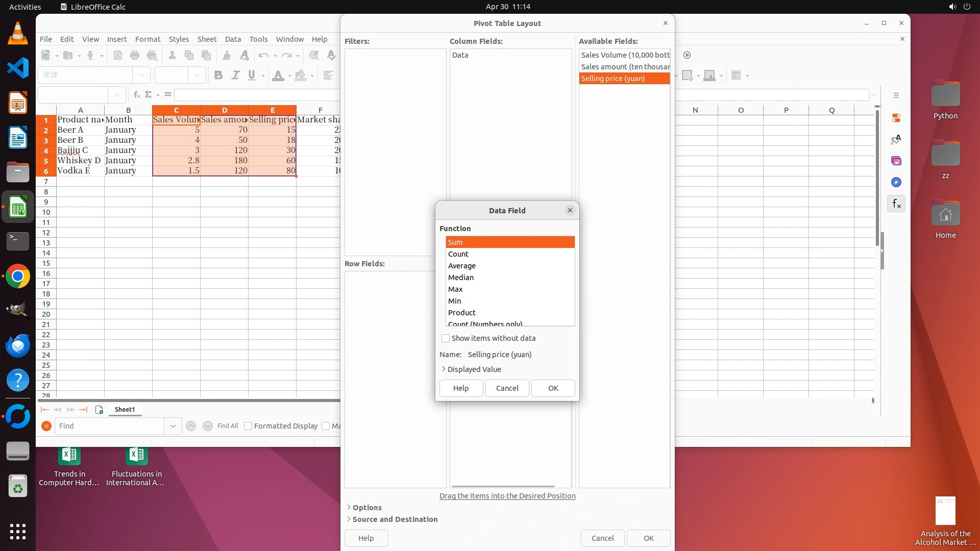This screenshot has width=980, height=551.
Task: Click the Export as PDF icon
Action: tap(118, 56)
